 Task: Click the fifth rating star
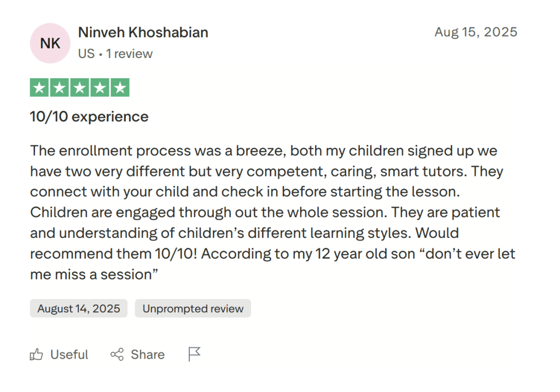120,87
